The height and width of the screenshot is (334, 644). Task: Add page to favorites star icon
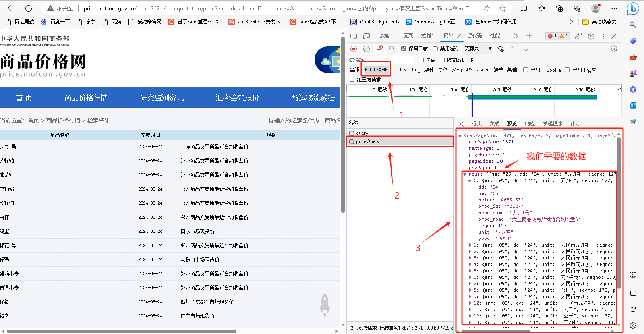(503, 8)
